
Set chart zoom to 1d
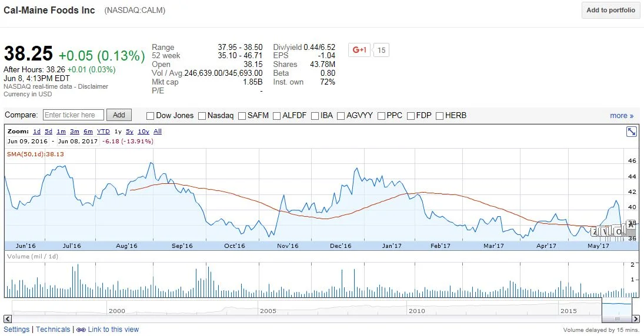tap(36, 132)
